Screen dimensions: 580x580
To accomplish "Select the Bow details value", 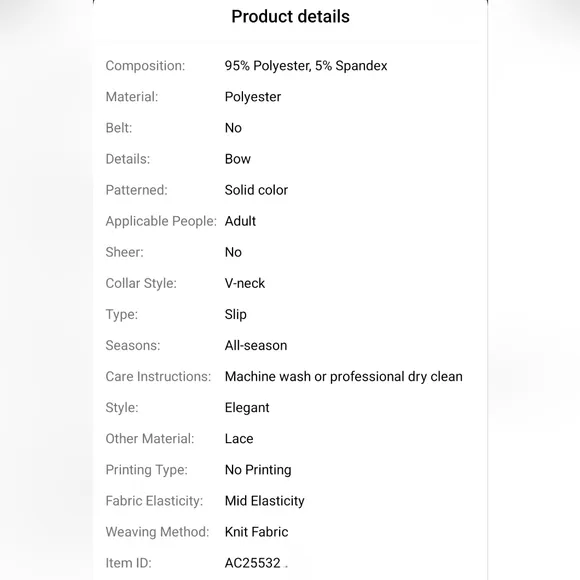I will pyautogui.click(x=238, y=159).
